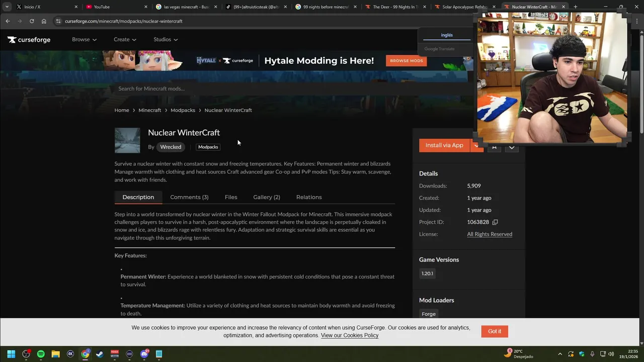Open File Explorer from the taskbar
This screenshot has height=362, width=644.
55,354
